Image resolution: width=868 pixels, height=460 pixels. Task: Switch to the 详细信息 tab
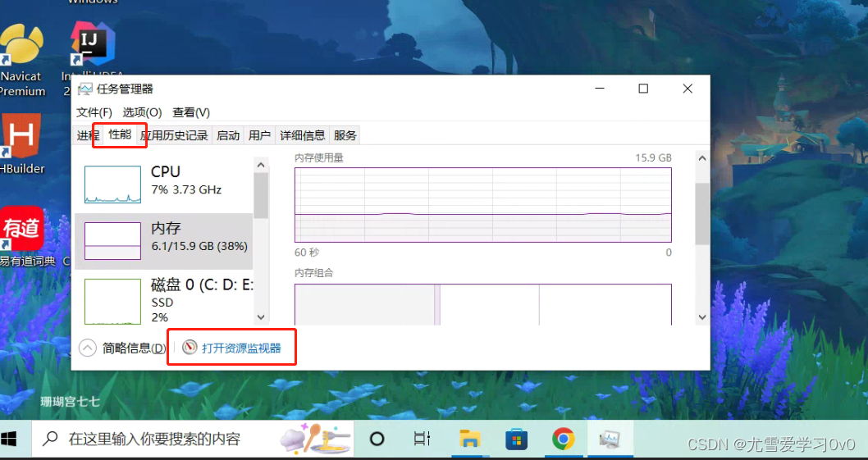[302, 135]
